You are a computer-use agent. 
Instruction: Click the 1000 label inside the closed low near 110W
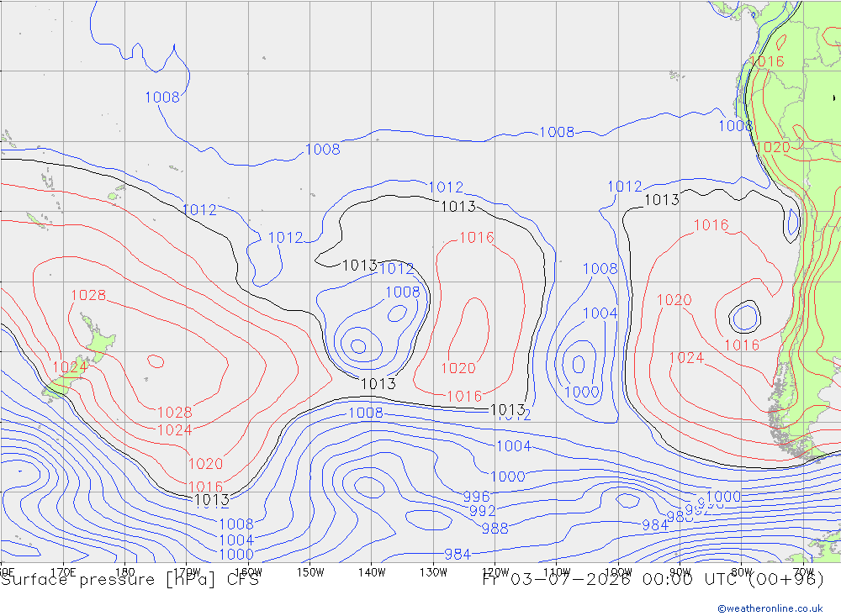[x=582, y=392]
